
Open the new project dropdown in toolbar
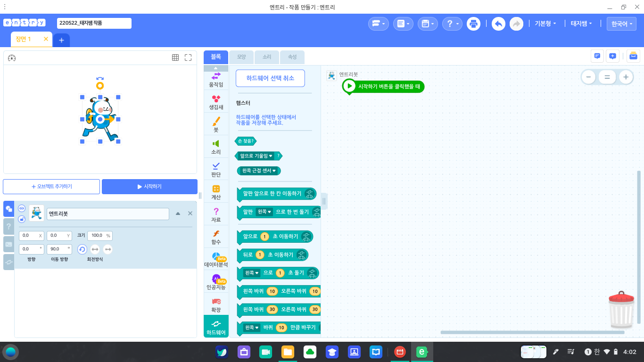click(378, 24)
